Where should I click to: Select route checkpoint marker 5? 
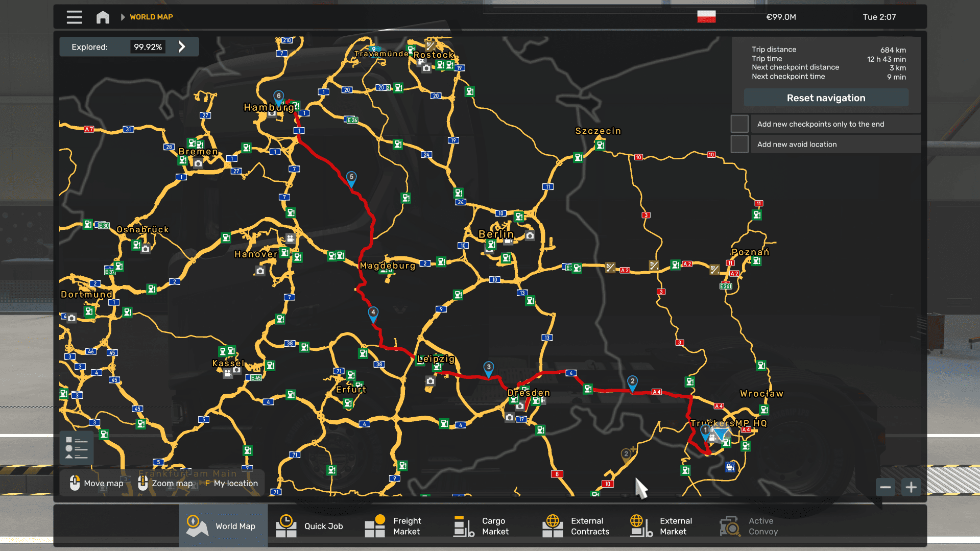click(351, 178)
